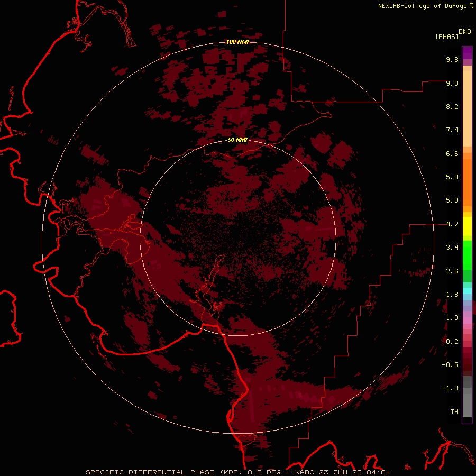The image size is (476, 476).
Task: Click the 5.0 value on the color scale
Action: pos(452,200)
